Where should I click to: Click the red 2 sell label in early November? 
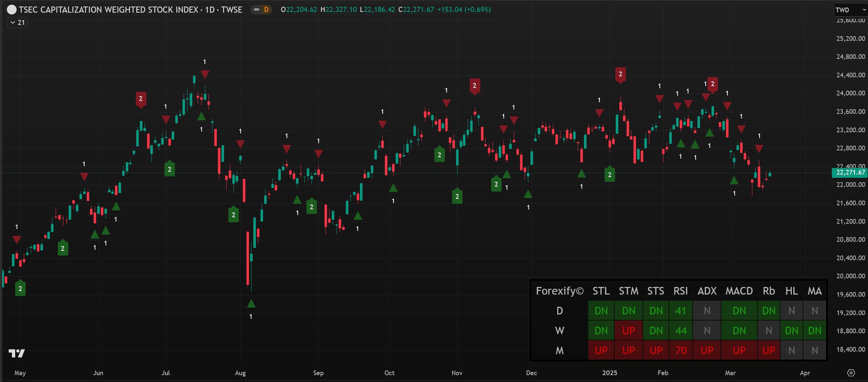(474, 86)
